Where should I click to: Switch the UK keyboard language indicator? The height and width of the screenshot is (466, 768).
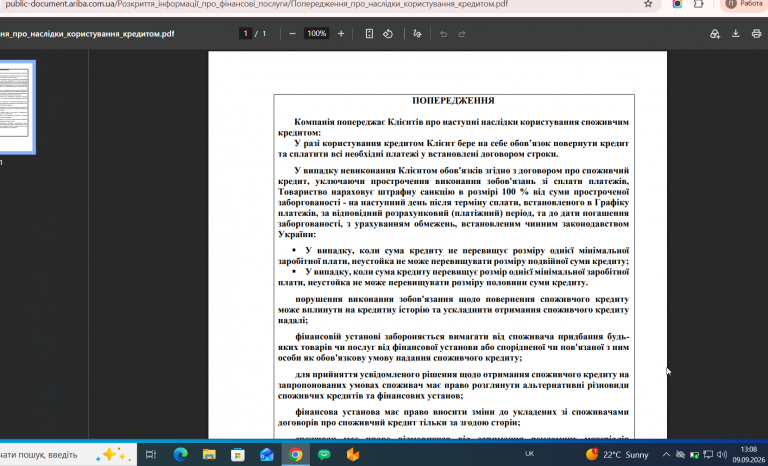click(x=529, y=454)
